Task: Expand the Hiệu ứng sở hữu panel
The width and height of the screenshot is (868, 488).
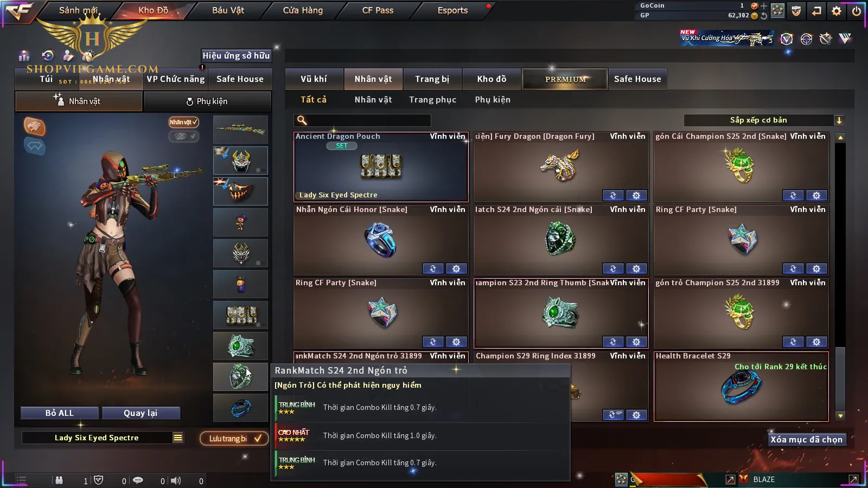Action: (x=236, y=55)
